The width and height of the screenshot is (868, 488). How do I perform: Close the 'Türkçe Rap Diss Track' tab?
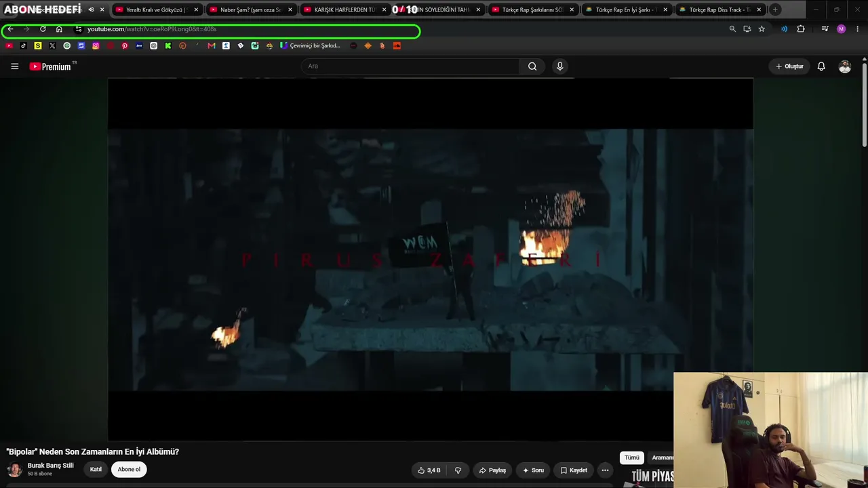759,9
